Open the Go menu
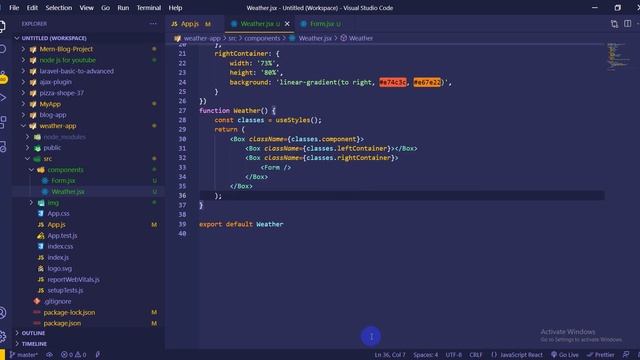 (105, 8)
